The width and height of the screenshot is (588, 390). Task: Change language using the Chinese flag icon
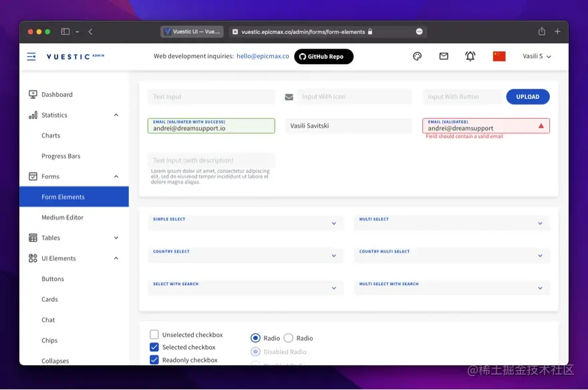point(500,56)
